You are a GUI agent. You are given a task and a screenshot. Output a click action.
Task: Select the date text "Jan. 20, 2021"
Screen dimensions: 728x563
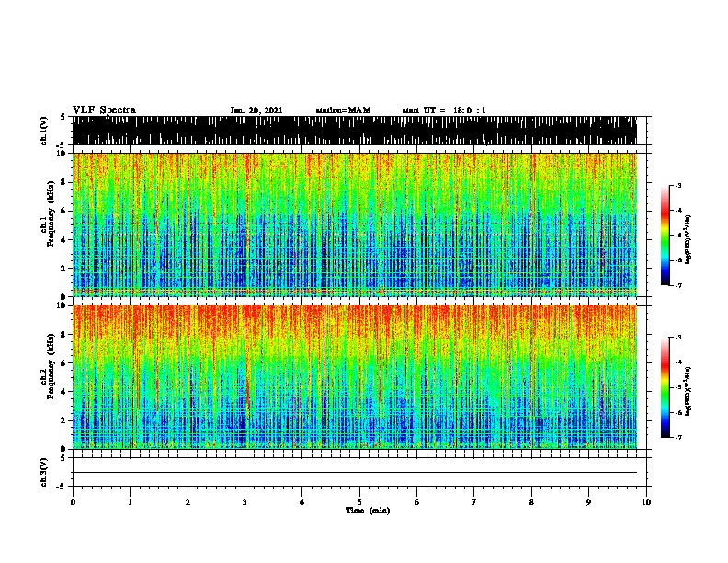click(x=256, y=110)
